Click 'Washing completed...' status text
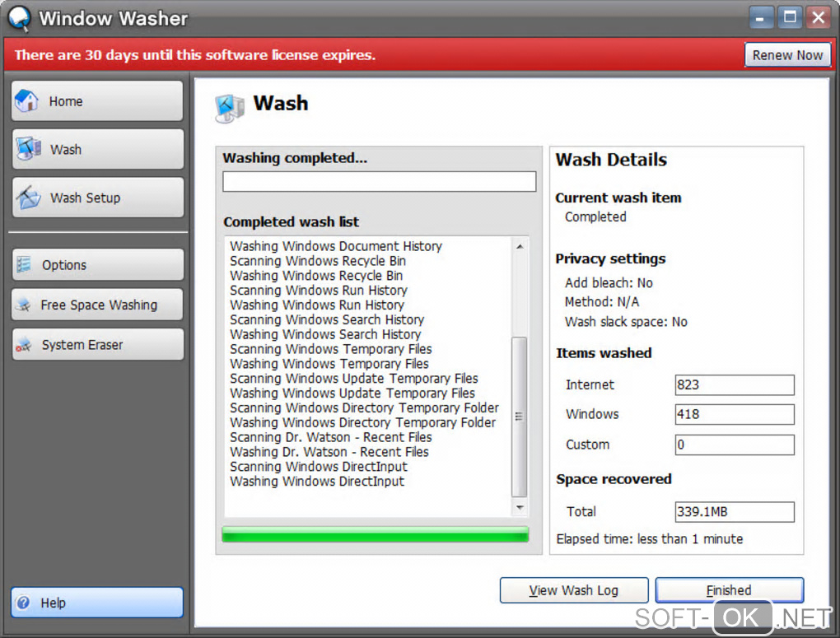This screenshot has width=840, height=638. pos(295,158)
